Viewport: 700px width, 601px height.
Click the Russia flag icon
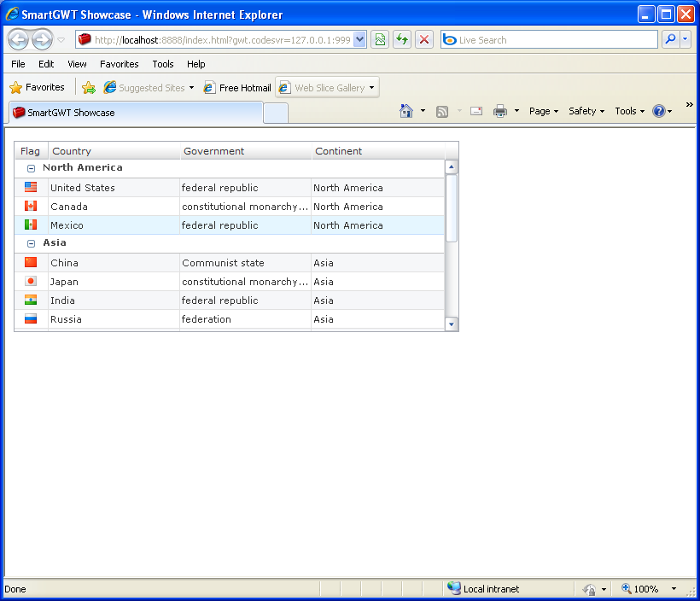pos(31,318)
